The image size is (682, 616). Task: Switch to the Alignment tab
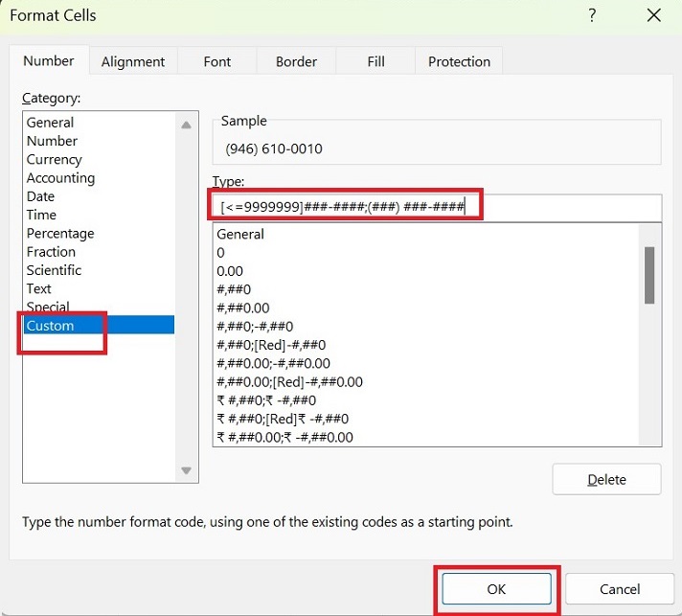point(133,61)
